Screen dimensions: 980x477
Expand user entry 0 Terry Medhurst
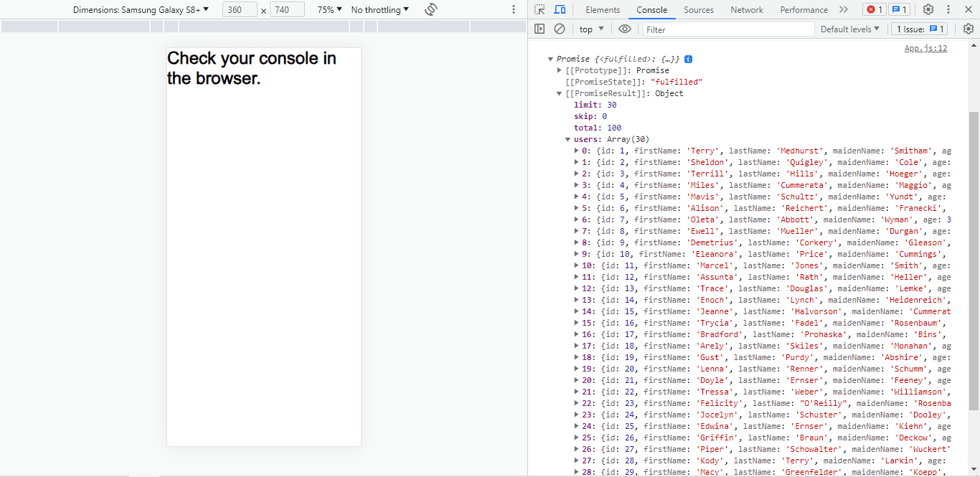click(577, 151)
